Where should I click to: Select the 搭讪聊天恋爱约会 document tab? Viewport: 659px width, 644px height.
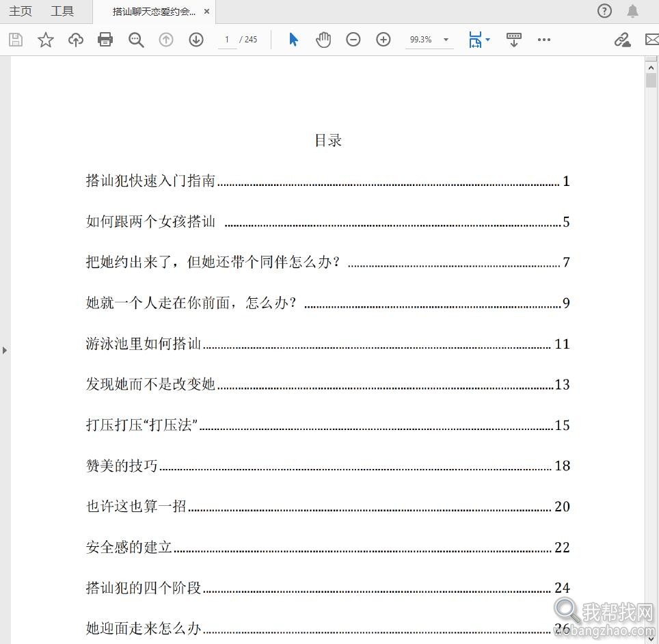pyautogui.click(x=154, y=12)
